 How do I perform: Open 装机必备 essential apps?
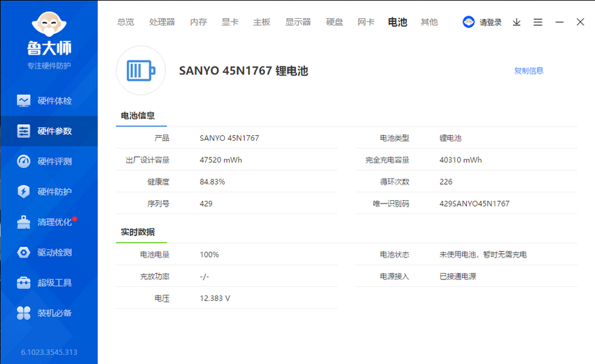(49, 313)
